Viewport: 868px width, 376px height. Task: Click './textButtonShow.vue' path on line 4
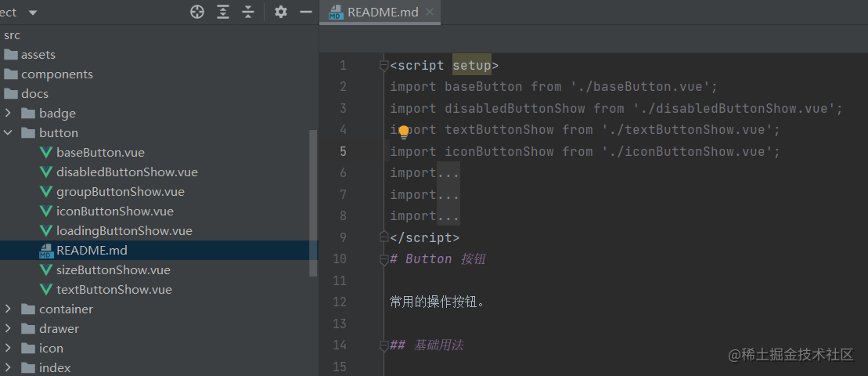coord(688,130)
